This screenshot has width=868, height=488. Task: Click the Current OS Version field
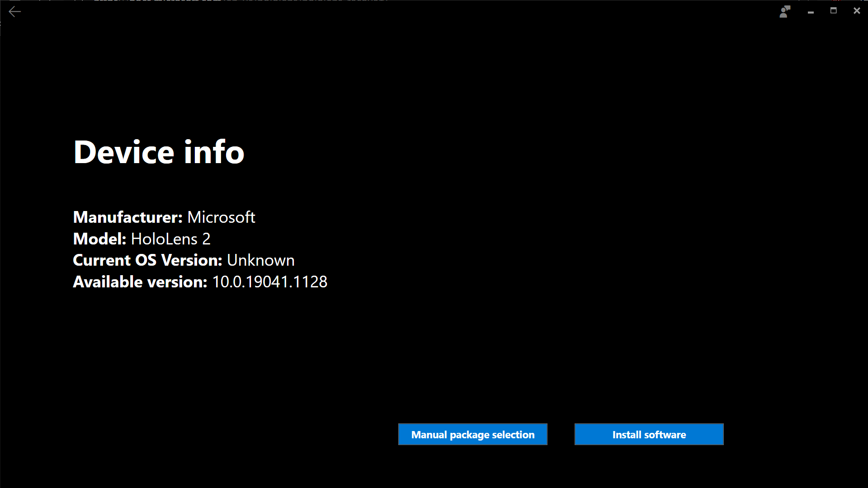(184, 260)
